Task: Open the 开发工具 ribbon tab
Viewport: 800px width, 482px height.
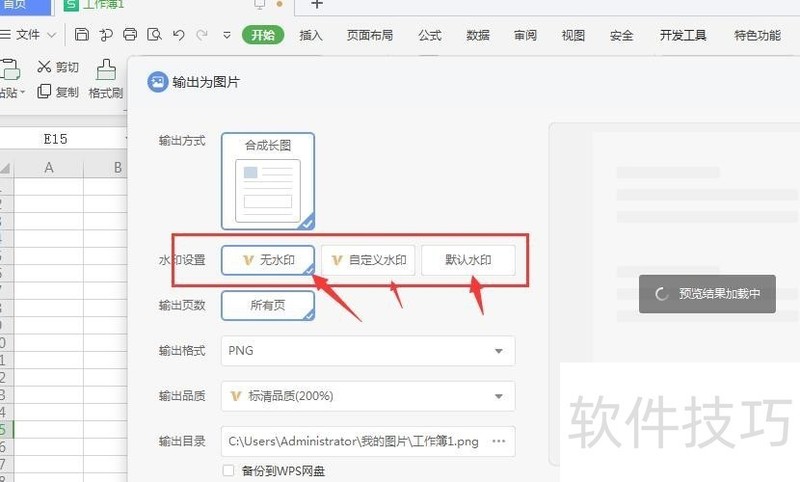Action: 683,35
